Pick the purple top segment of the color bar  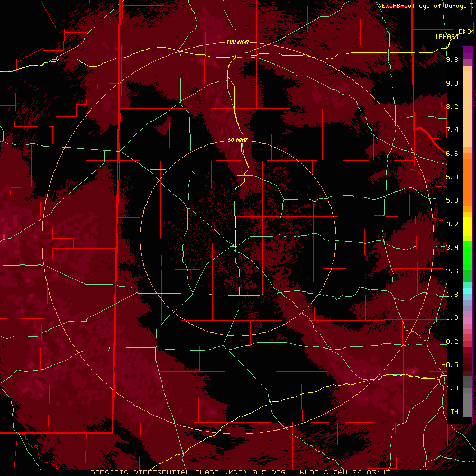pos(467,53)
